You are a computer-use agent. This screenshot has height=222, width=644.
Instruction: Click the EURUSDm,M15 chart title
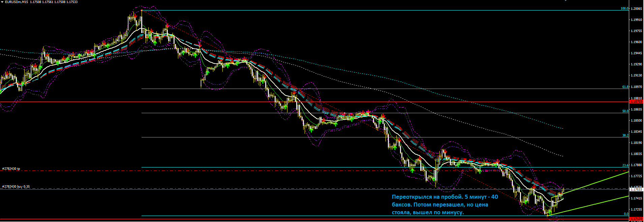[16, 2]
